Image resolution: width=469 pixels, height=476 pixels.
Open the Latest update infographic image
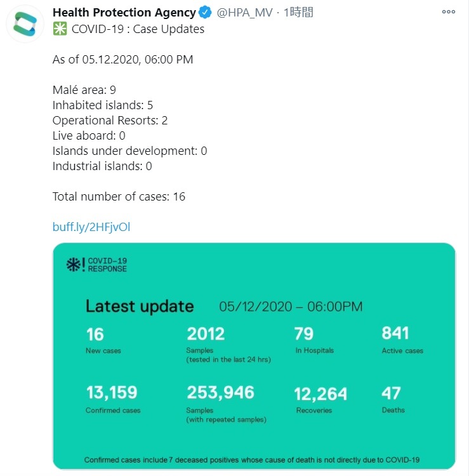click(x=254, y=356)
